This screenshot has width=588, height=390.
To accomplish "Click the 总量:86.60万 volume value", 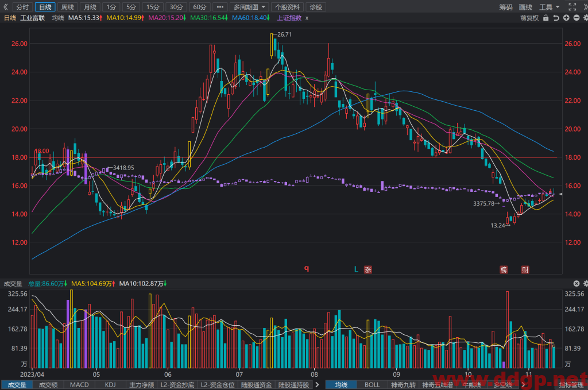I will coord(47,284).
